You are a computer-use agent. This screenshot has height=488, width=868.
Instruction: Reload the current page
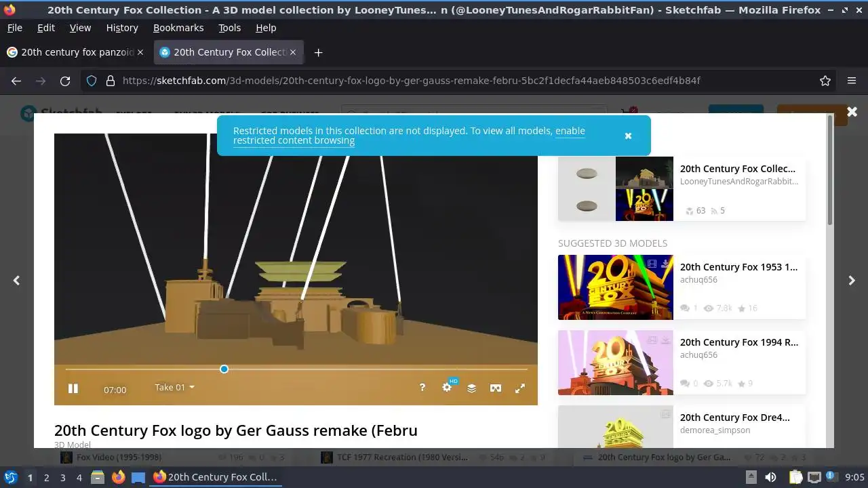coord(65,81)
